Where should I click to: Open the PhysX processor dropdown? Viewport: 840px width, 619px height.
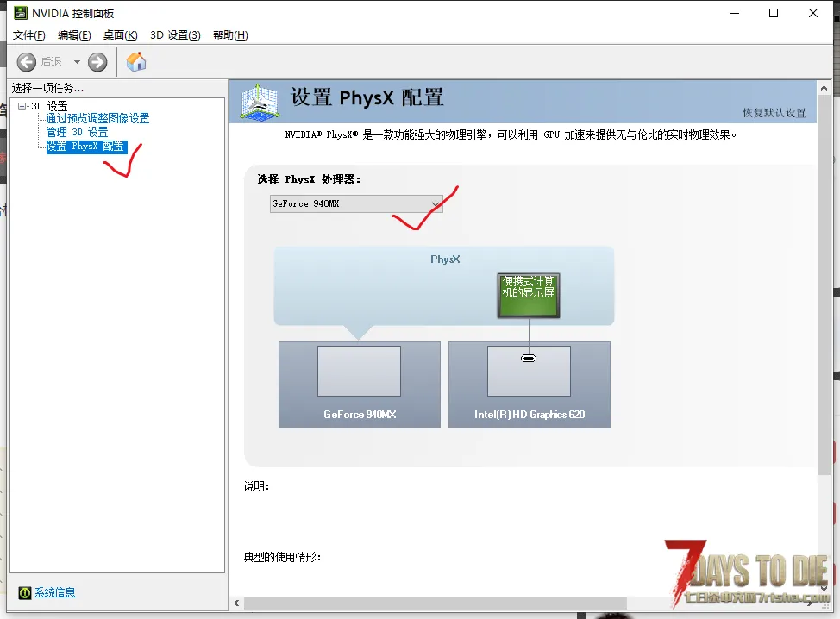click(355, 203)
